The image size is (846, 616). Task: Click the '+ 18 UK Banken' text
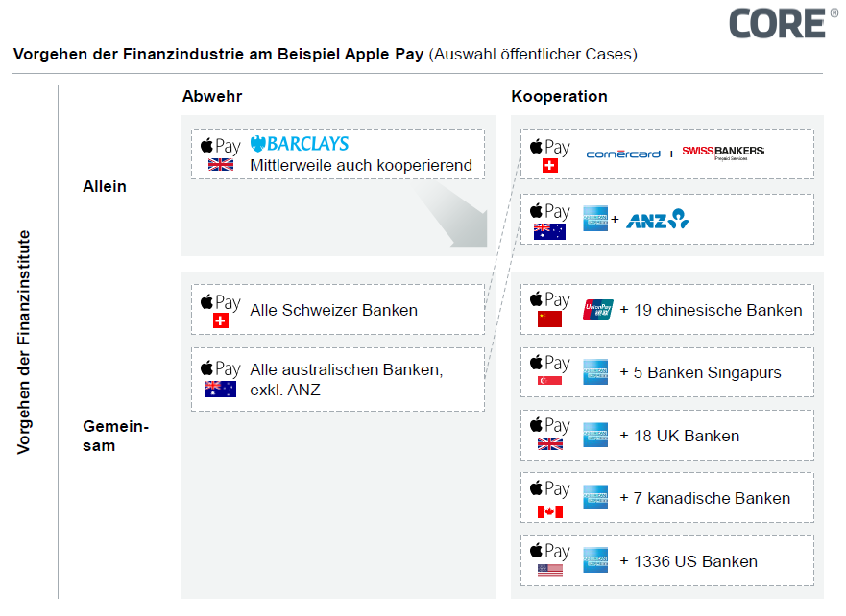coord(679,436)
